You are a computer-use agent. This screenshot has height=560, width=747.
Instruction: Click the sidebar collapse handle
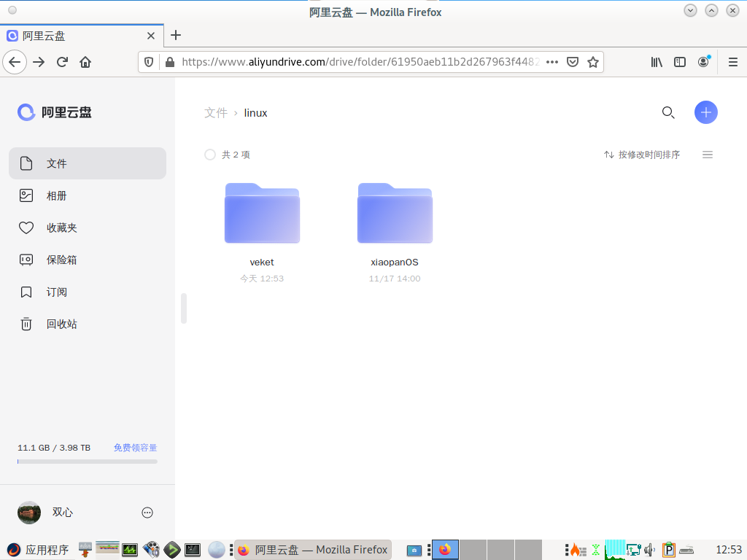(184, 308)
